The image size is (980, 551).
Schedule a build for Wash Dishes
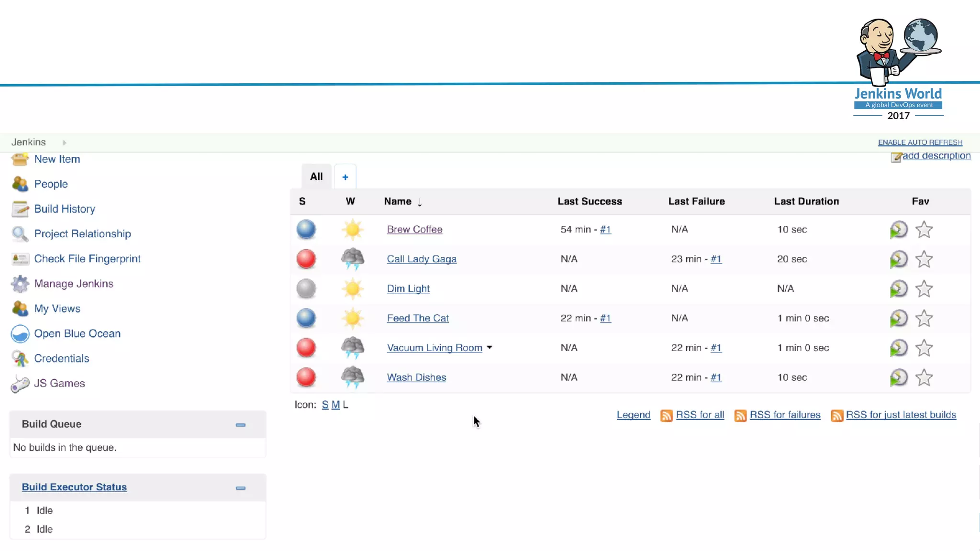tap(898, 378)
